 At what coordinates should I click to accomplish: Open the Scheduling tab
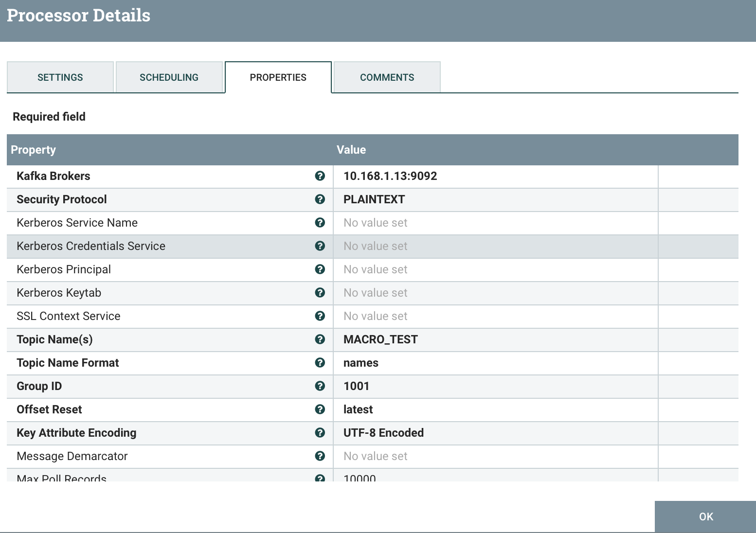(x=169, y=77)
